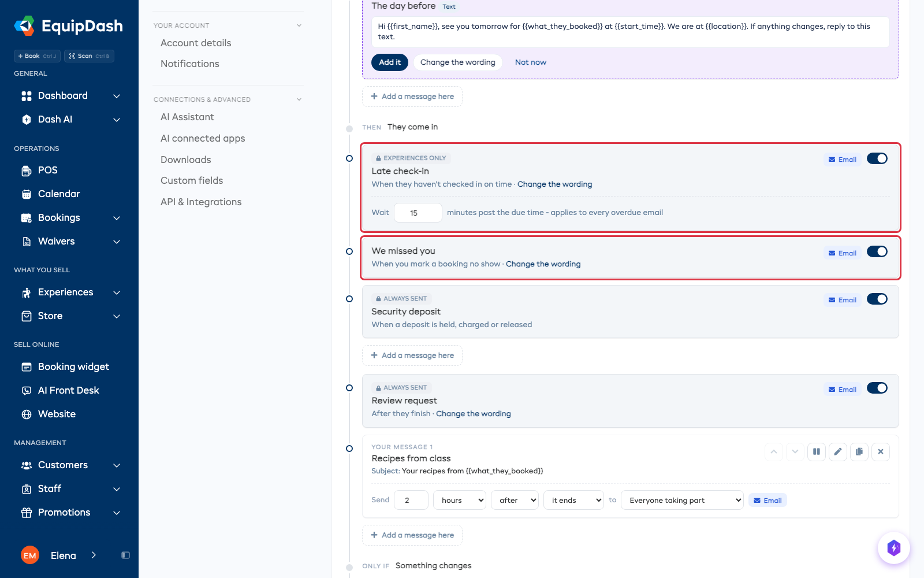This screenshot has width=924, height=578.
Task: Click the Dash AI hexagon icon
Action: [27, 120]
